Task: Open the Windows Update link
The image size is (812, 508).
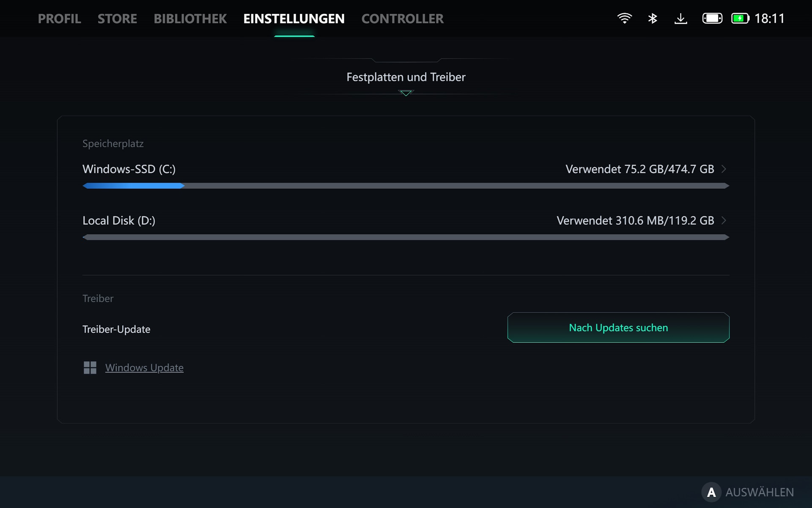Action: tap(144, 367)
